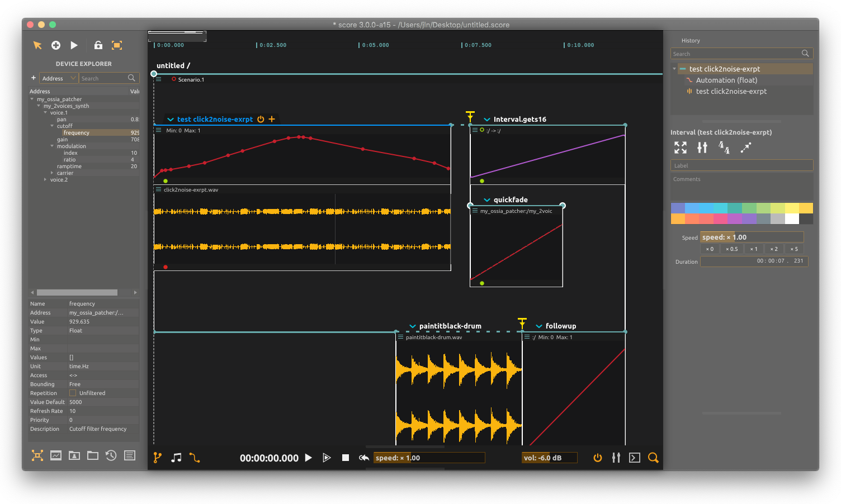
Task: Open the history clock panel icon
Action: (111, 455)
